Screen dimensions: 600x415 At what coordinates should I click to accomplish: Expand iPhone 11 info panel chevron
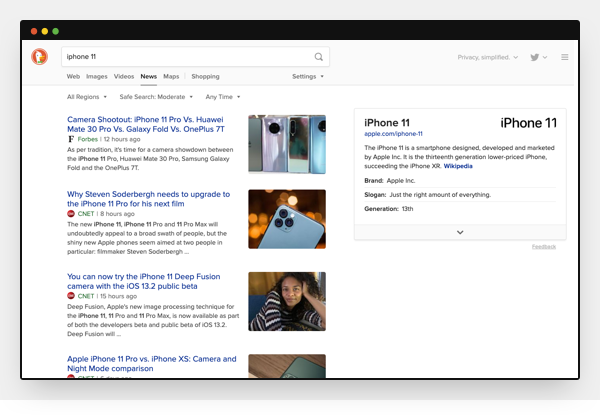[x=460, y=232]
